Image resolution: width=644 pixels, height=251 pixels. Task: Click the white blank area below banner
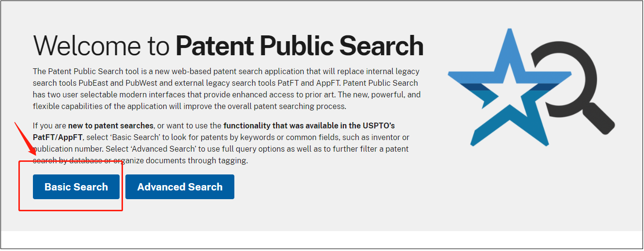[322, 240]
